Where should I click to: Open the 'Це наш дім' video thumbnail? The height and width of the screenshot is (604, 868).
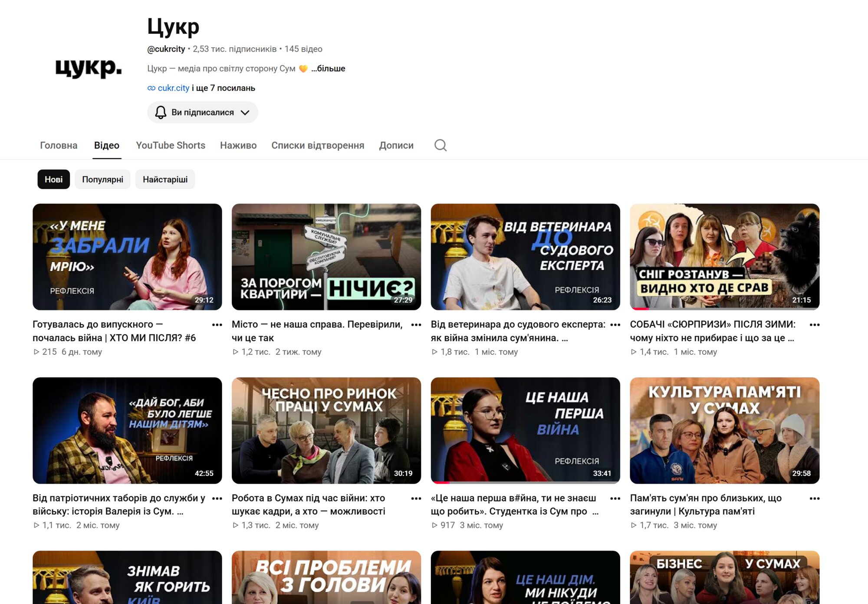(x=526, y=578)
